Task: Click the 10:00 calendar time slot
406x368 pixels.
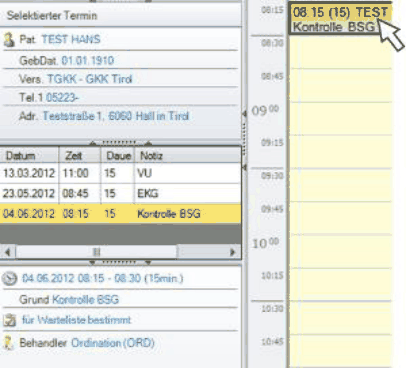Action: point(341,251)
